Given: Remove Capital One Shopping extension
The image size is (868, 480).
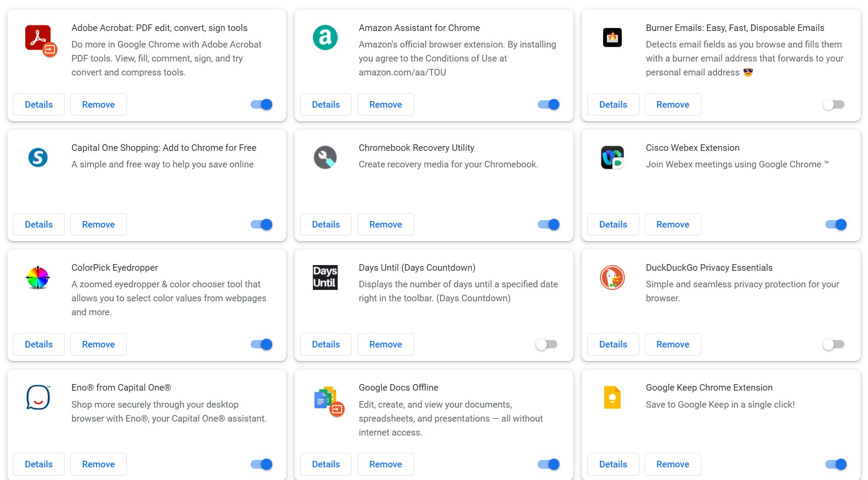Looking at the screenshot, I should click(98, 224).
